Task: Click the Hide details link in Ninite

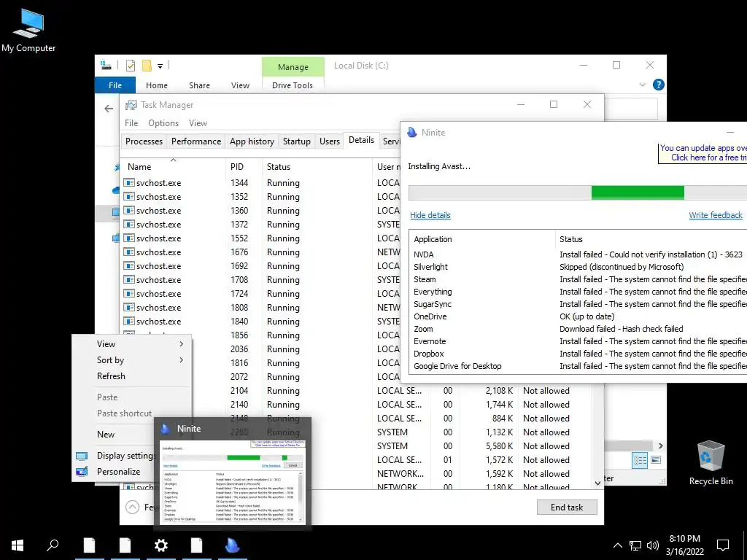Action: tap(430, 215)
